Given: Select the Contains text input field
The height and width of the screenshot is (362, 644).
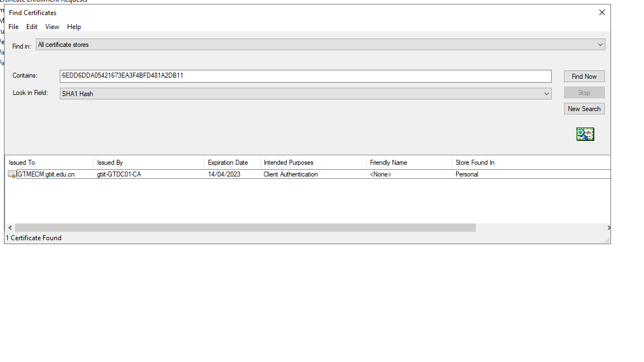Looking at the screenshot, I should (x=305, y=76).
